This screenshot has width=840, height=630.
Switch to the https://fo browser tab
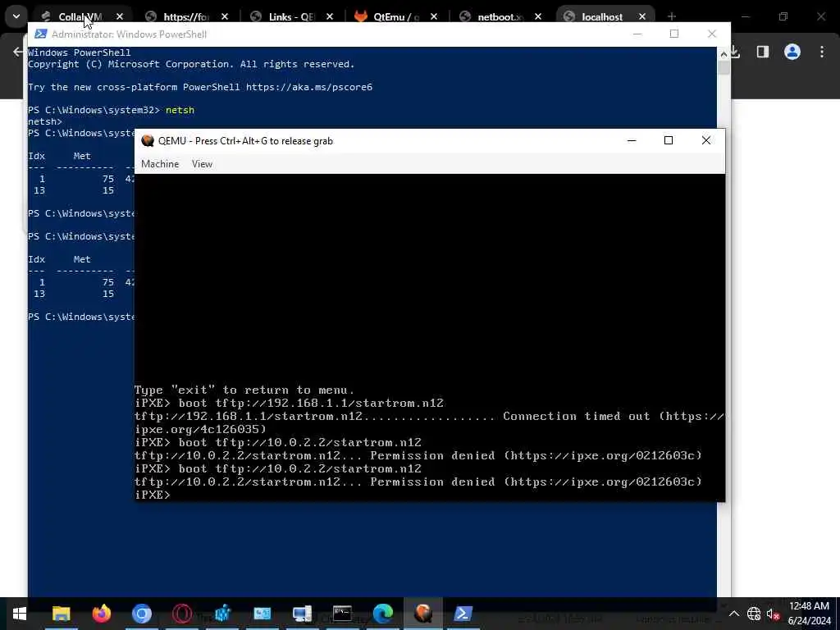tap(186, 16)
